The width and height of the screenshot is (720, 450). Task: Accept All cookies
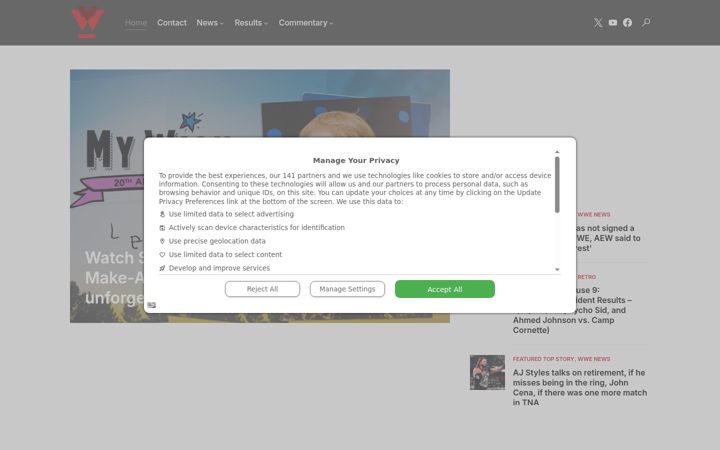pyautogui.click(x=445, y=289)
